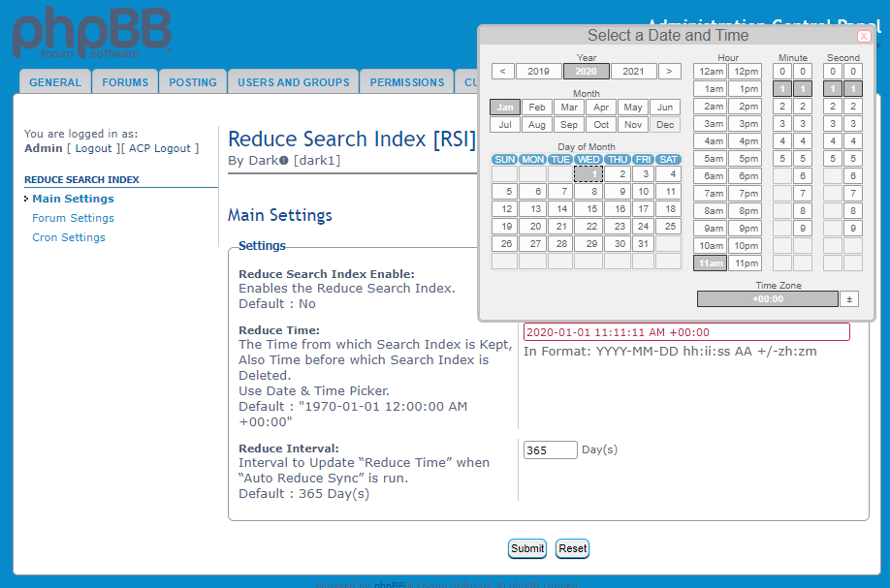Click the +00:00 Time Zone bar
The height and width of the screenshot is (588, 890).
pyautogui.click(x=767, y=299)
